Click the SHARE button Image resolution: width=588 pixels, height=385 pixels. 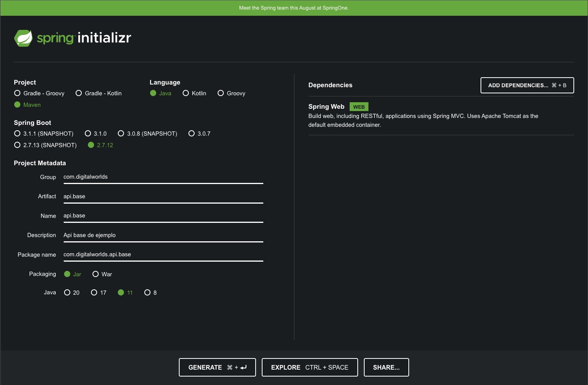pos(386,367)
